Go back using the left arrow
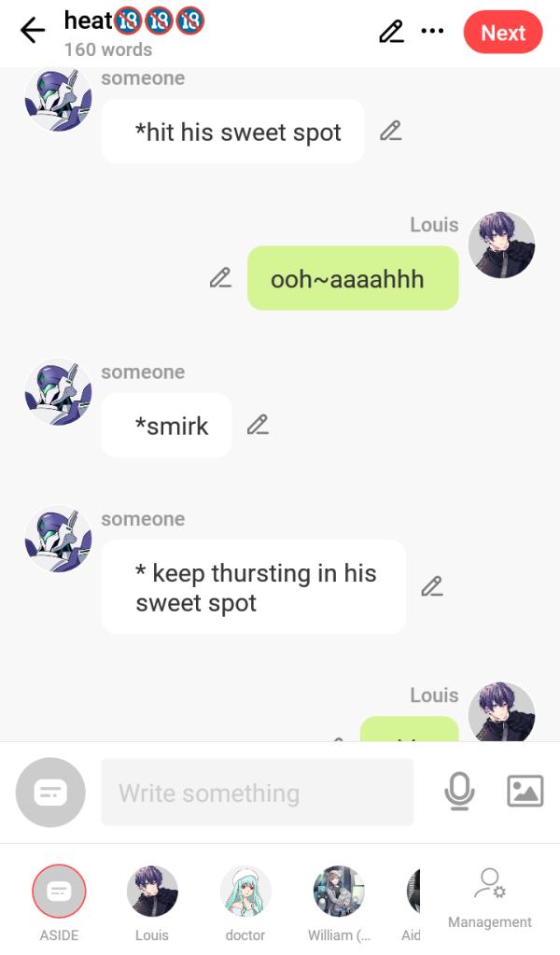560x955 pixels. 33,31
